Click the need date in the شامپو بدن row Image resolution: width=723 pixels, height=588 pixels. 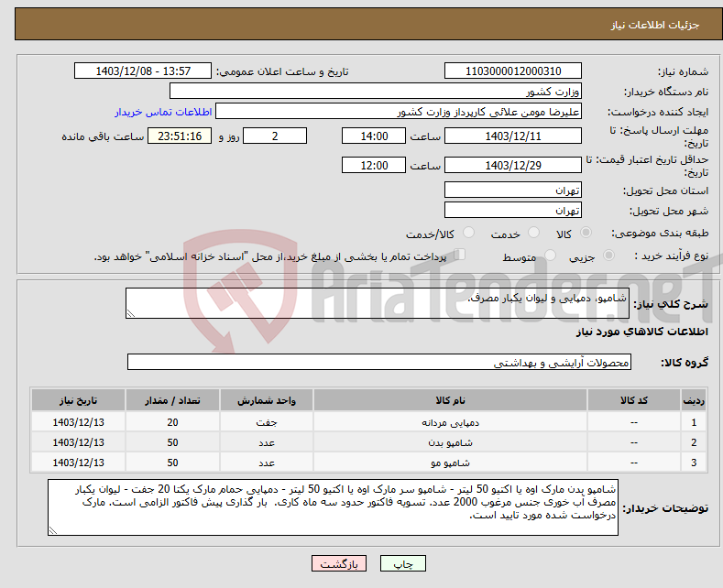coord(79,442)
